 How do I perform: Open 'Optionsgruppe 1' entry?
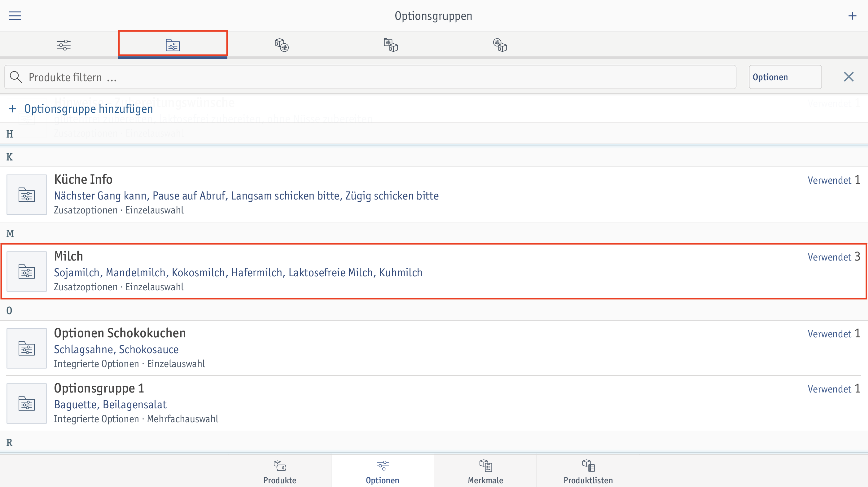434,403
